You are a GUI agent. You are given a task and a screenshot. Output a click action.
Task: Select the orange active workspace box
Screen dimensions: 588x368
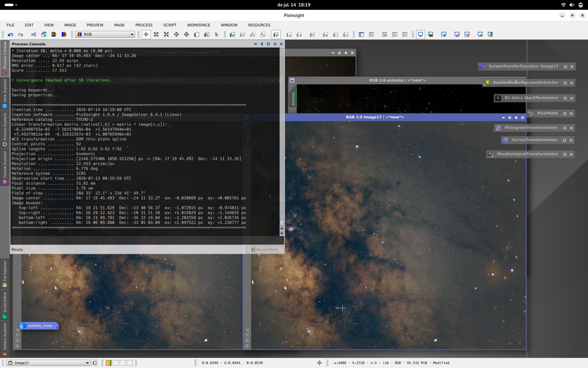pyautogui.click(x=109, y=363)
